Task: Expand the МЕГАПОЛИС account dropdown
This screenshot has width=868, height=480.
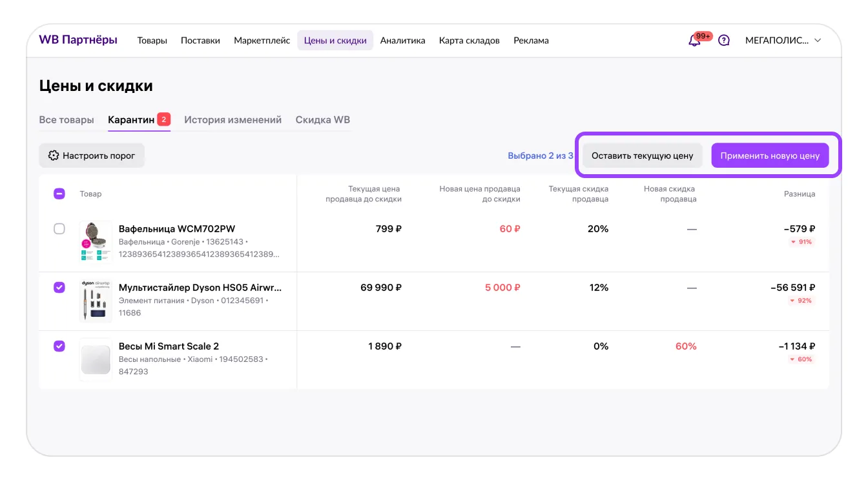Action: tap(783, 40)
